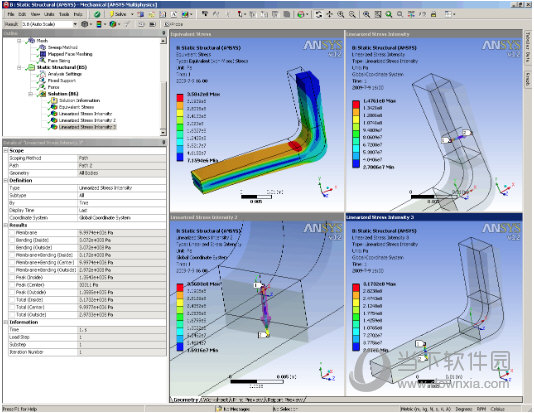Click the Outline tree scrollbar down arrow

[x=163, y=132]
